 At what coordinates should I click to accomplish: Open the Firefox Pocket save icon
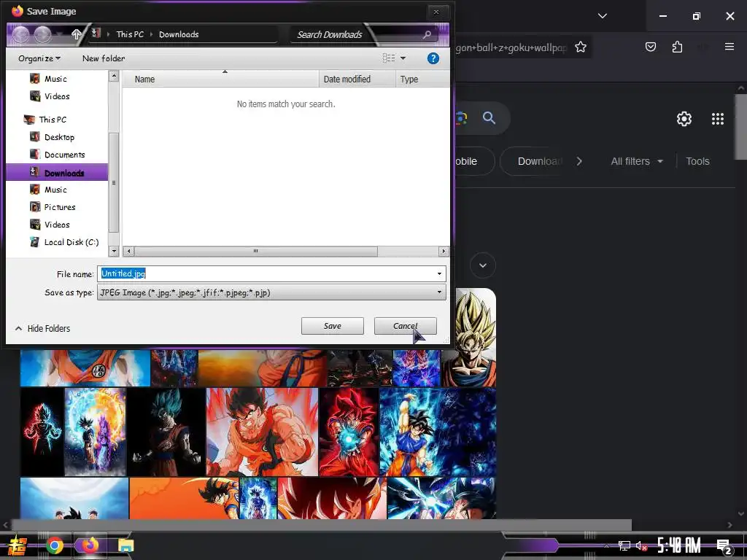pos(651,47)
